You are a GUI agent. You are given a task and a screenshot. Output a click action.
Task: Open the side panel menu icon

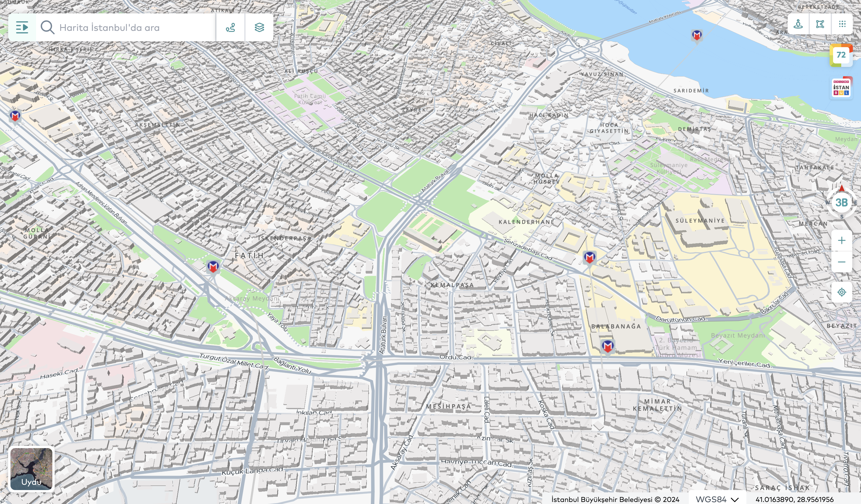(22, 27)
